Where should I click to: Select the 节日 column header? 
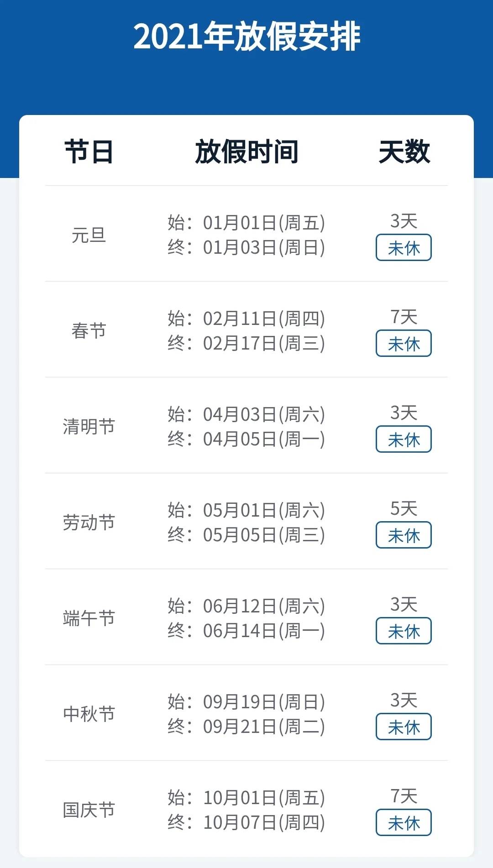pyautogui.click(x=89, y=152)
